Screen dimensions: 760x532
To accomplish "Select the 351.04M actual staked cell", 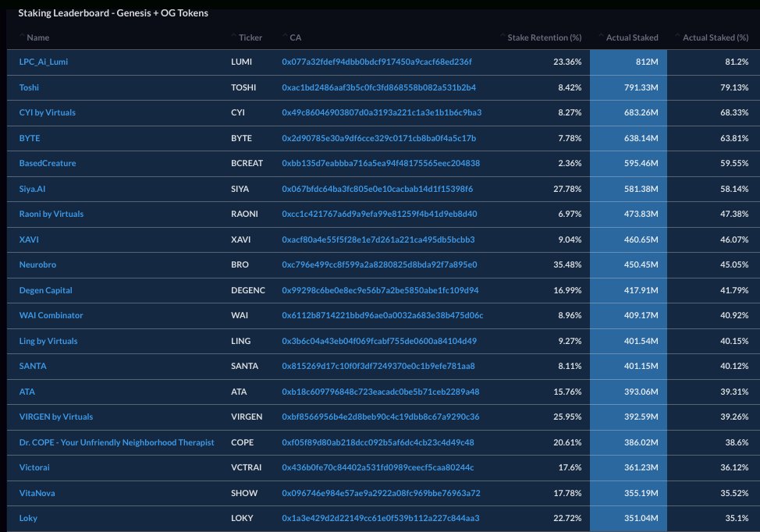I will [x=628, y=518].
